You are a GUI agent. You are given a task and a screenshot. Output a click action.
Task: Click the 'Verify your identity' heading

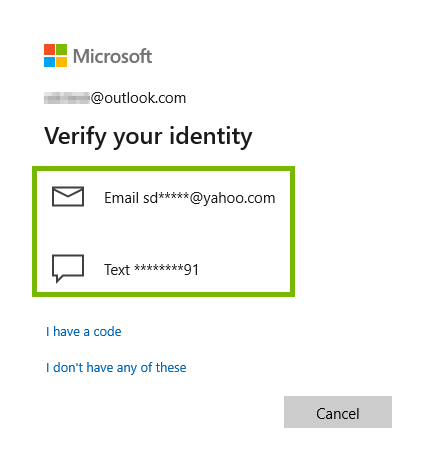pyautogui.click(x=148, y=137)
